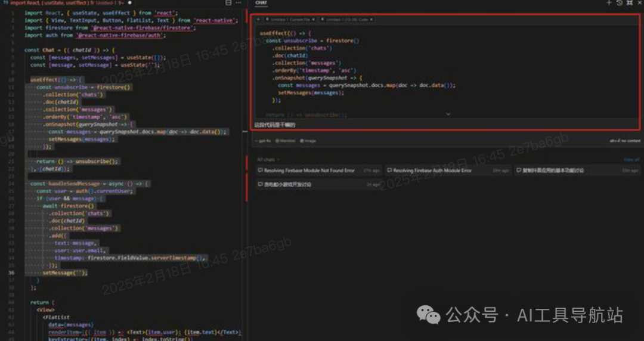Open chat Resolving Firebase Auth Module Error

pyautogui.click(x=447, y=170)
